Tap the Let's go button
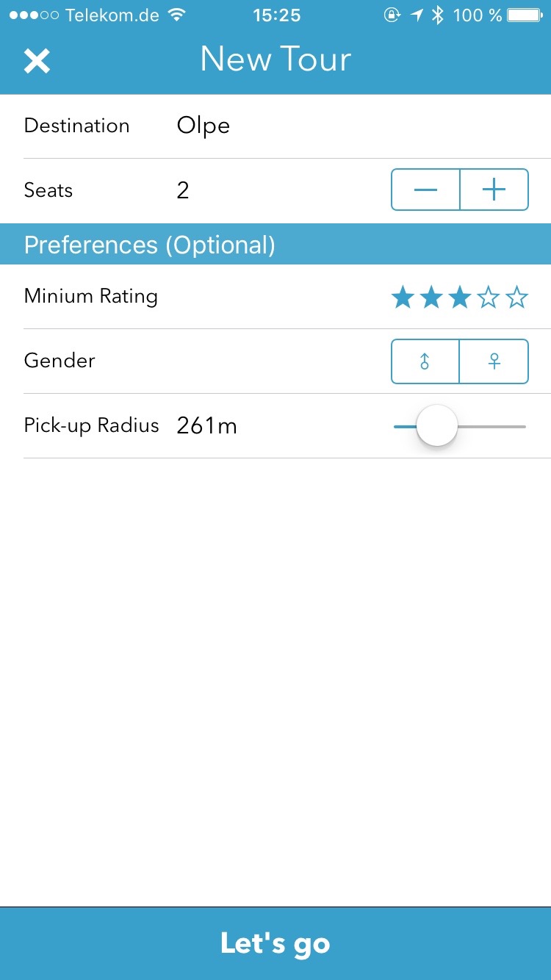551x980 pixels. tap(275, 943)
